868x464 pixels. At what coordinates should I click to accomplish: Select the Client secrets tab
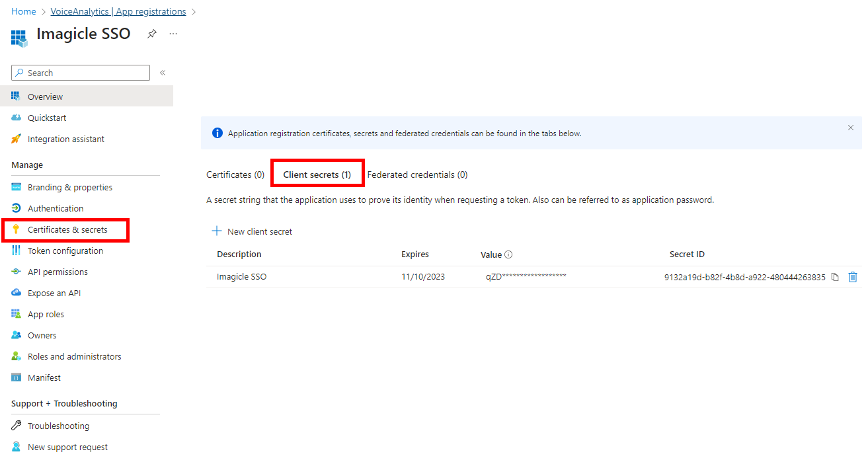pyautogui.click(x=317, y=174)
